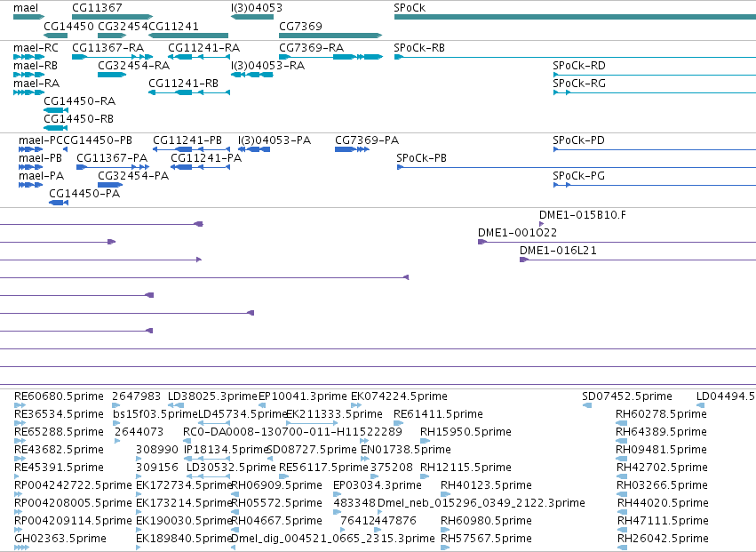Select the CG14450-RB transcript label
Viewport: 756px width, 552px height.
click(78, 119)
